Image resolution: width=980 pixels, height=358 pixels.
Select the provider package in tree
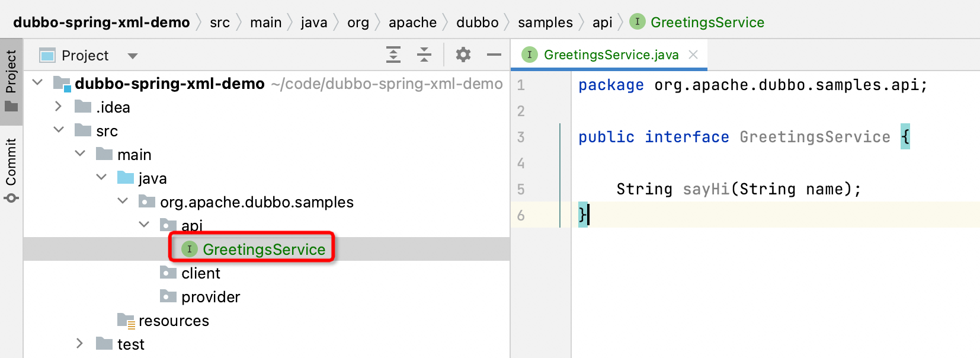click(x=210, y=297)
